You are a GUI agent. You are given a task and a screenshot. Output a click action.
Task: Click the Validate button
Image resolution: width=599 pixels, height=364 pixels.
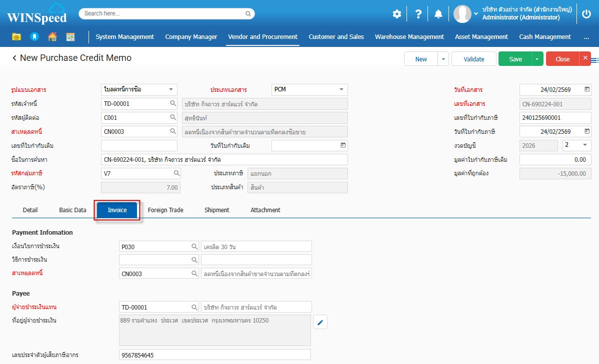coord(473,59)
